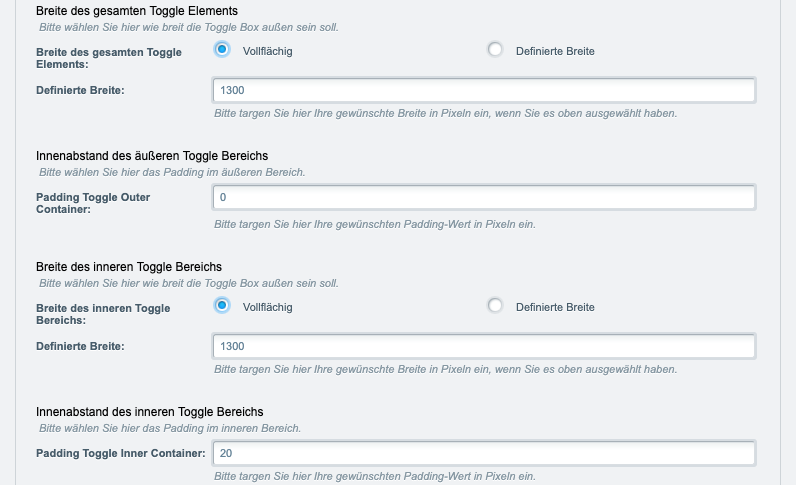The height and width of the screenshot is (485, 796).
Task: Select Definierte Breite radio for inneren Toggle Bereichs
Action: click(x=495, y=306)
